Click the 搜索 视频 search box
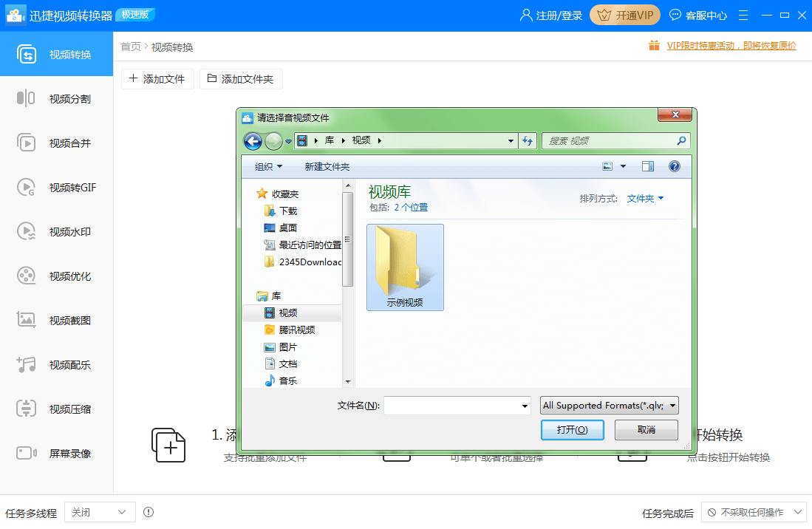The width and height of the screenshot is (812, 529). coord(615,141)
